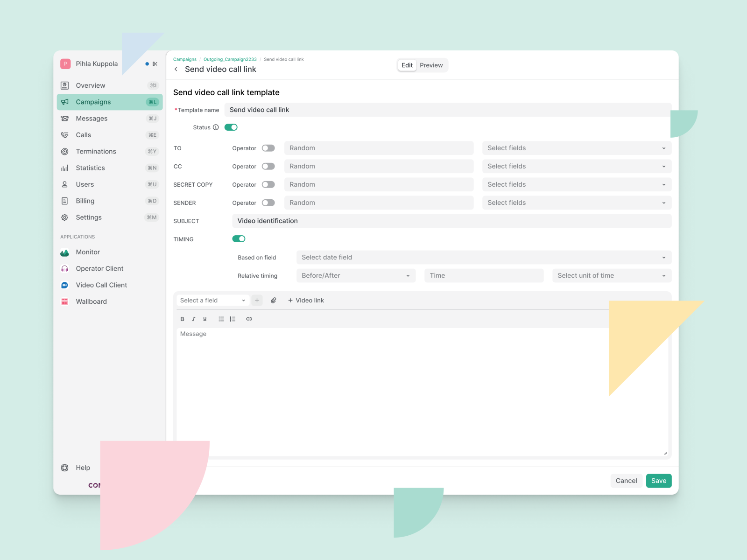Open the Select fields dropdown for SENDER
Screen dimensions: 747x560
tap(577, 203)
